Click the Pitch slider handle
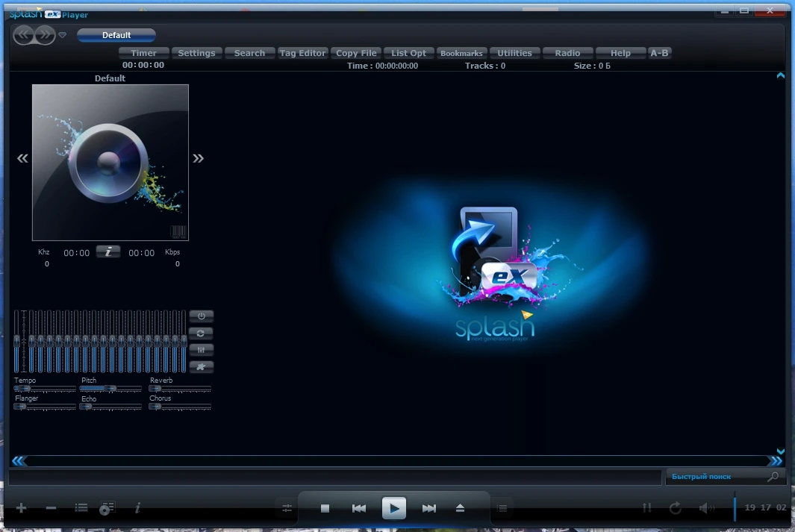795x532 pixels. (110, 389)
